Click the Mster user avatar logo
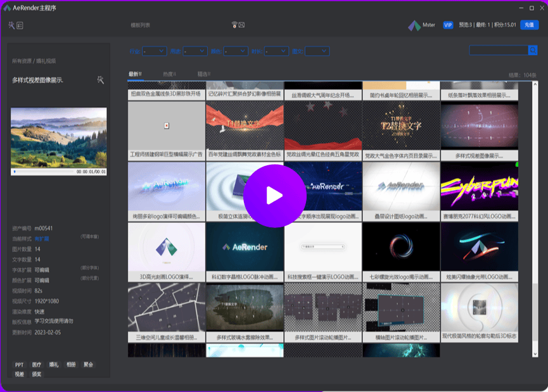The height and width of the screenshot is (392, 548). 413,25
